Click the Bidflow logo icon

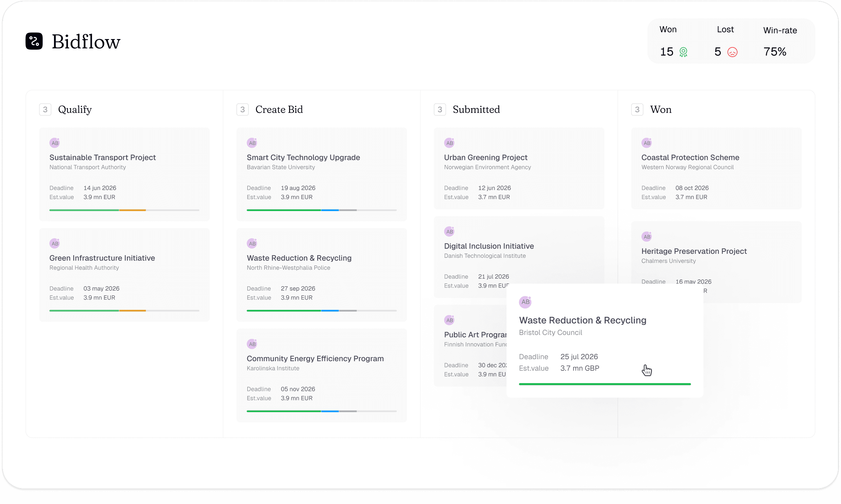[x=34, y=41]
